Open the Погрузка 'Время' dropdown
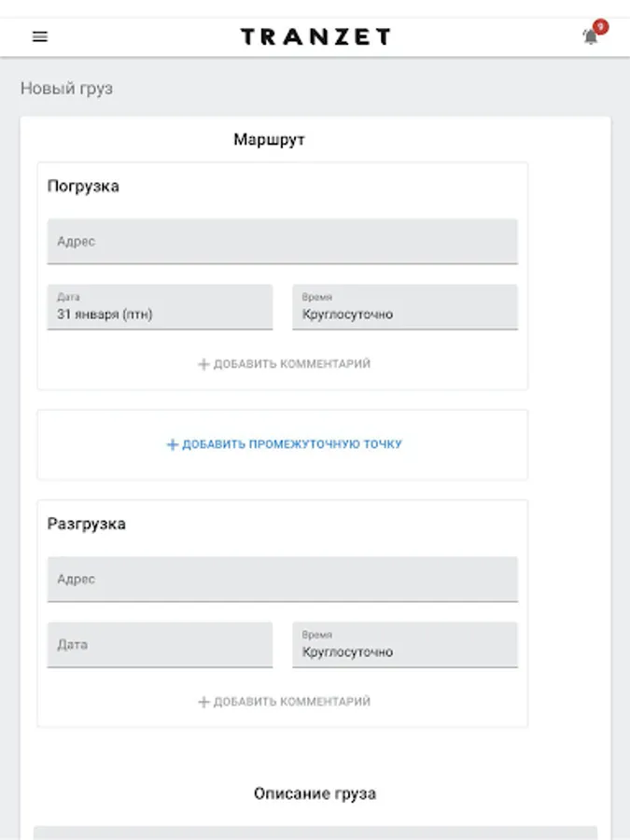Screen dimensions: 630x840 [x=404, y=307]
